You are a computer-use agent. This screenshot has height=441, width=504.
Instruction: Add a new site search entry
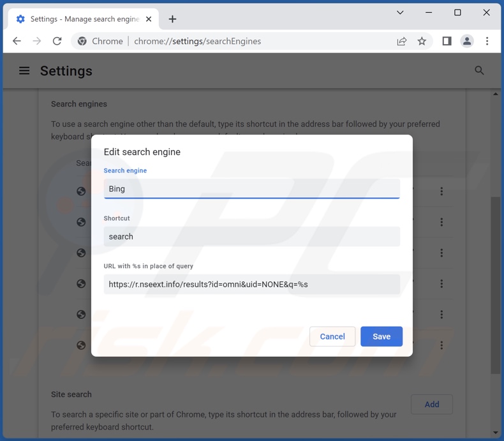point(432,405)
